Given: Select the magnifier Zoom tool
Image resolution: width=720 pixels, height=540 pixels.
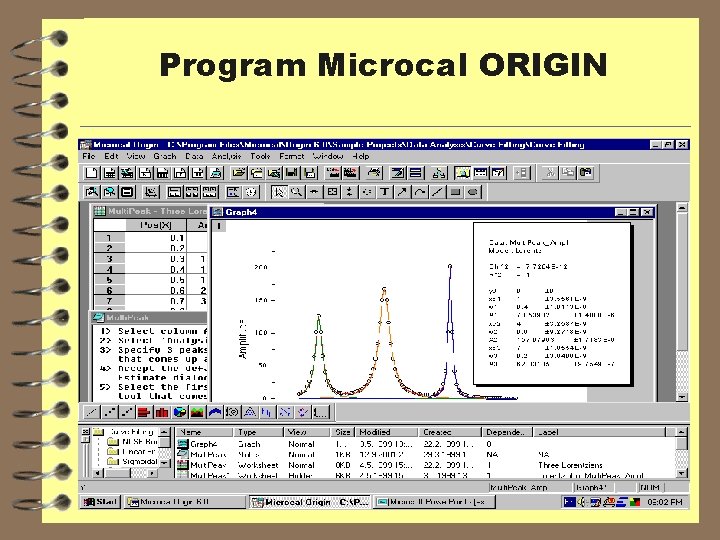Looking at the screenshot, I should click(296, 192).
